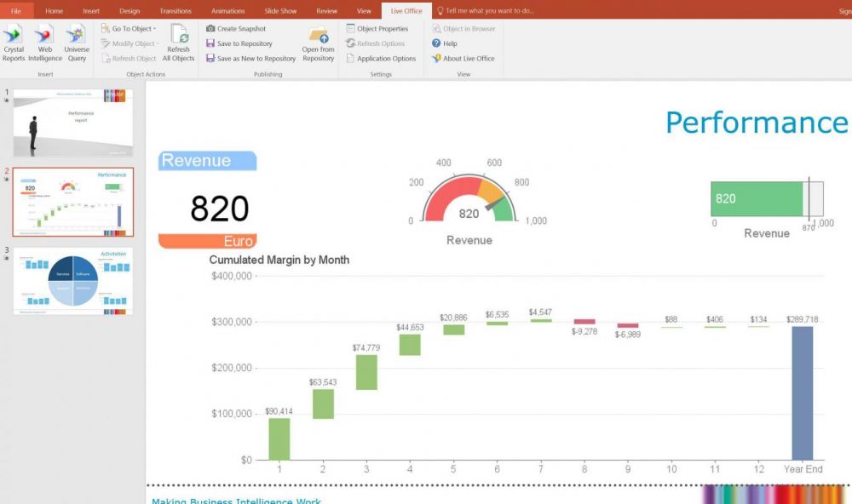
Task: Open Refresh Options setting
Action: coord(376,43)
